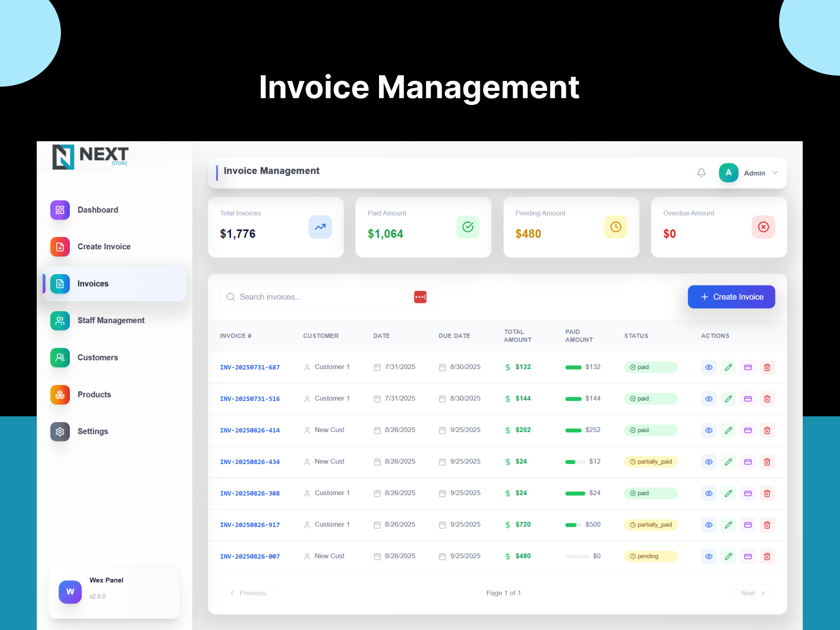Select Invoices in the sidebar
840x630 pixels.
(114, 283)
